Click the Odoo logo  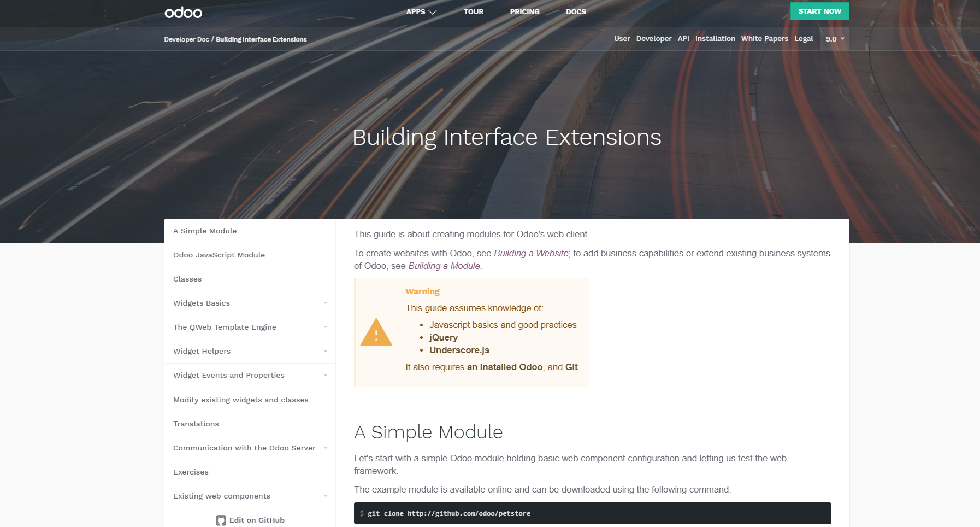[x=183, y=13]
